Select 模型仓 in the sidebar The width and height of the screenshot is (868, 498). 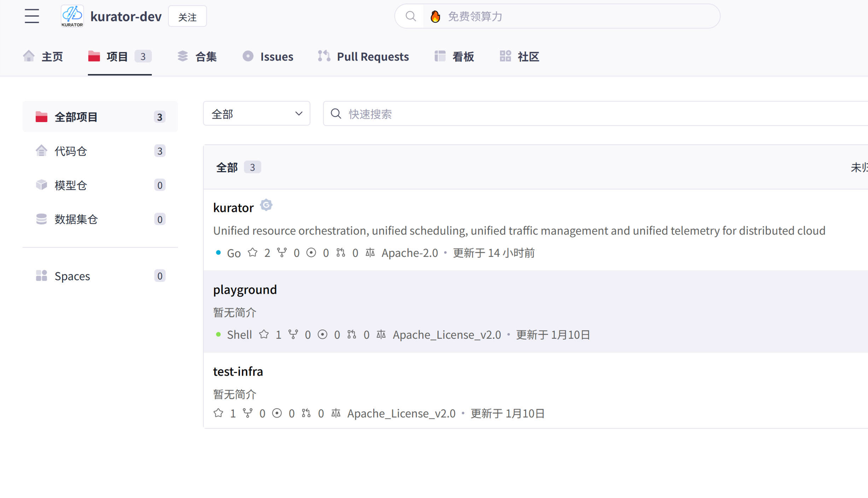pyautogui.click(x=100, y=185)
